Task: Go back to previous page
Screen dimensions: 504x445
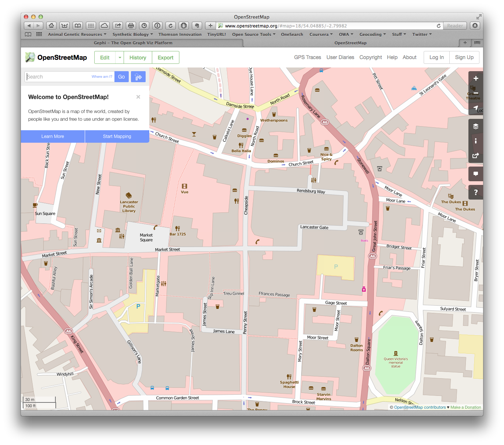Action: pyautogui.click(x=29, y=26)
